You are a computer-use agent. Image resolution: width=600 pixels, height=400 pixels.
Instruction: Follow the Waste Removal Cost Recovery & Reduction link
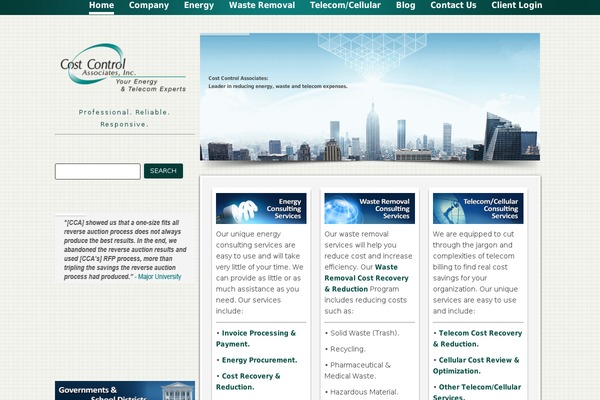[366, 278]
